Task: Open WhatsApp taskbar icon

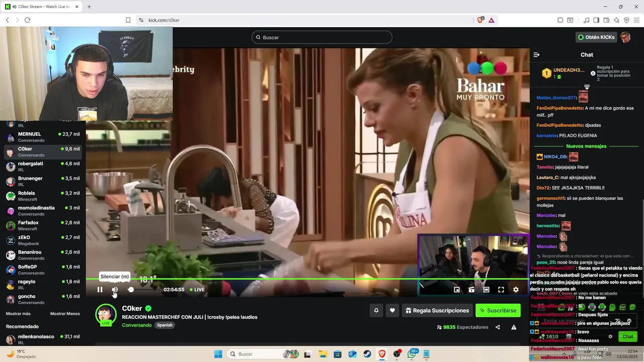Action: pos(412,354)
